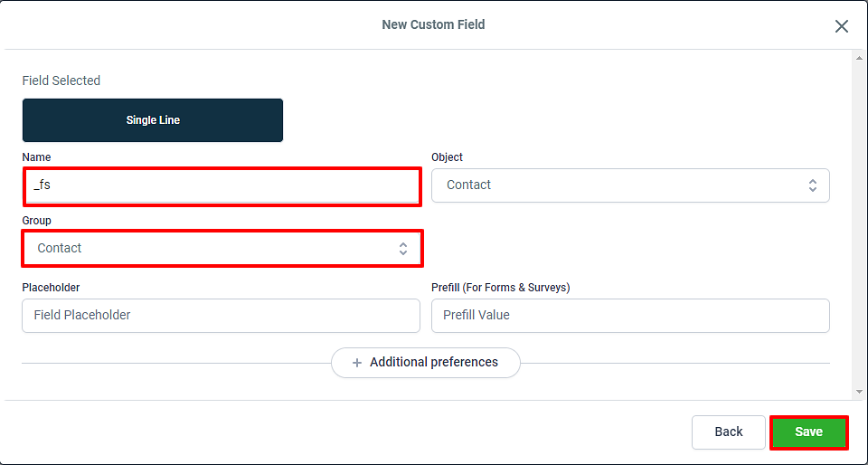The height and width of the screenshot is (465, 868).
Task: Focus the Name field containing _fs
Action: click(x=222, y=187)
